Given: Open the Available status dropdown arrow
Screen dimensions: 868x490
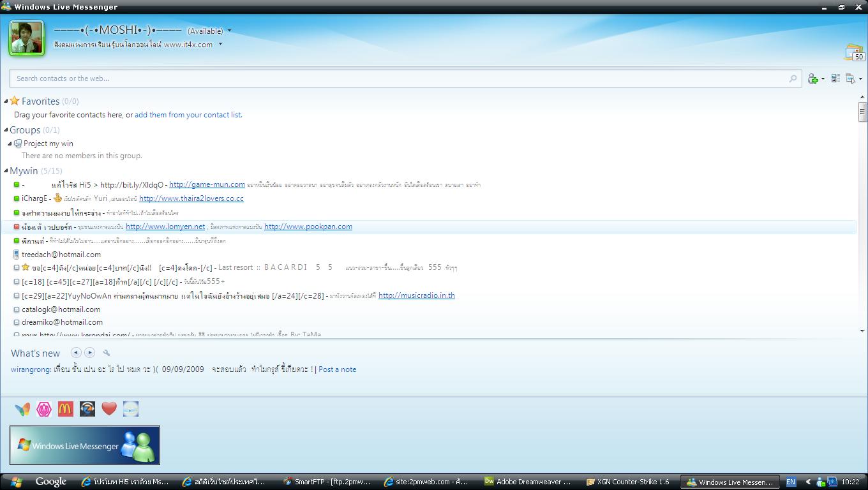Looking at the screenshot, I should [229, 31].
